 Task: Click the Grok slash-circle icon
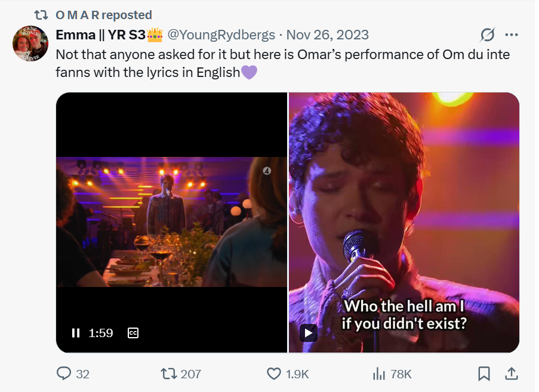[x=488, y=35]
